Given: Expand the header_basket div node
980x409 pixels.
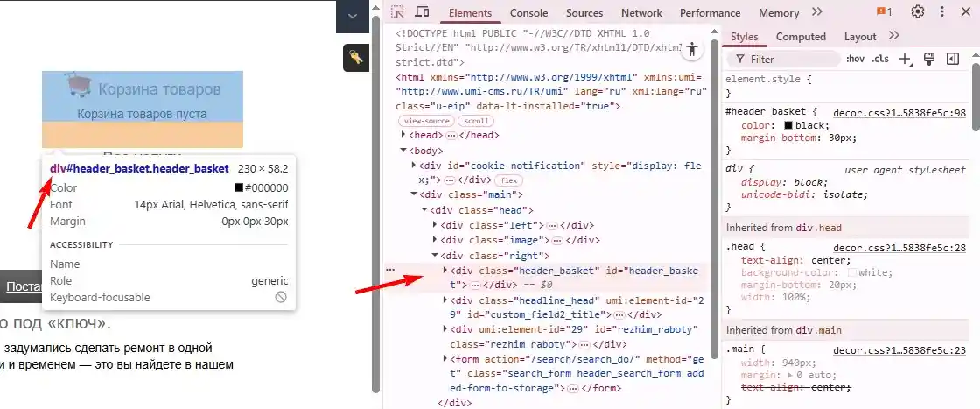Looking at the screenshot, I should pos(445,271).
